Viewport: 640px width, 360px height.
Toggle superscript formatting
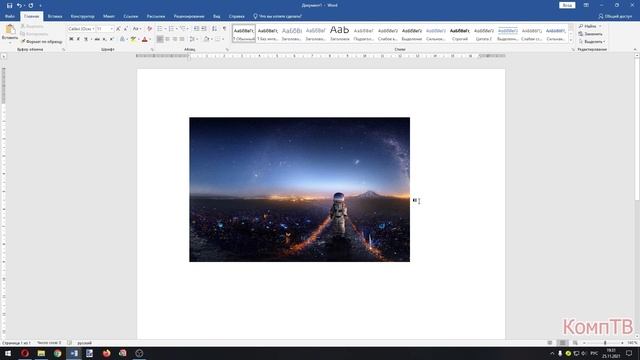pos(111,39)
